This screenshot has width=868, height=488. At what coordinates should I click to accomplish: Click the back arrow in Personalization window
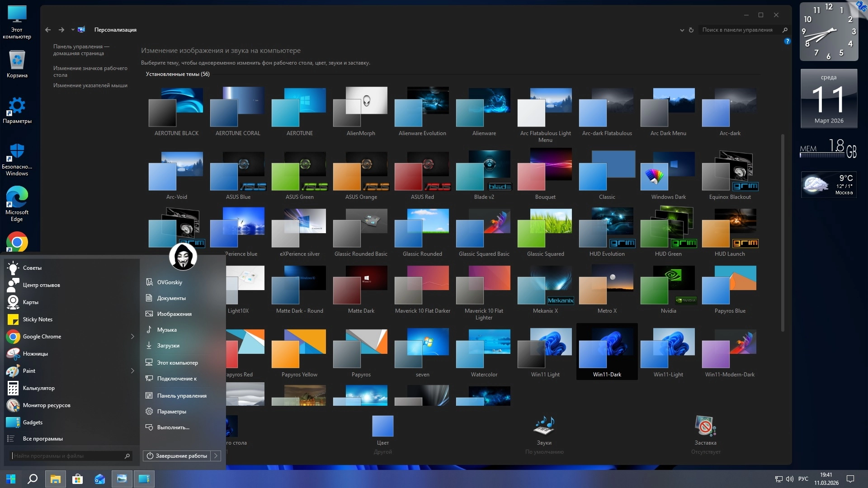tap(48, 30)
